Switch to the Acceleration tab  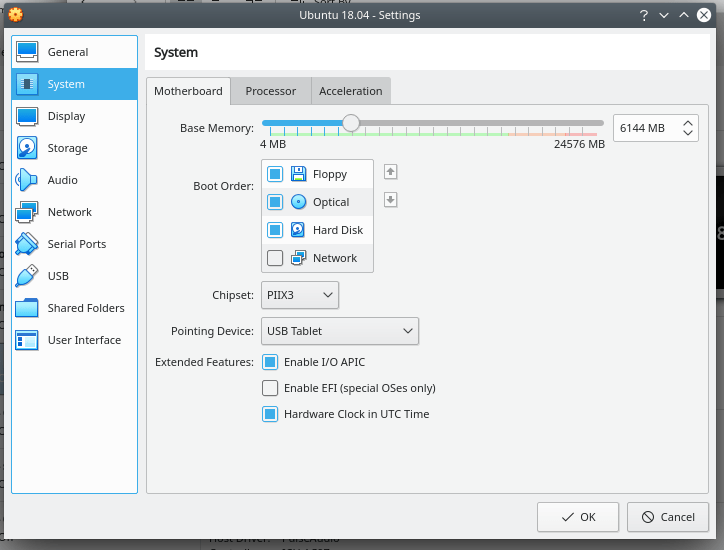coord(350,91)
